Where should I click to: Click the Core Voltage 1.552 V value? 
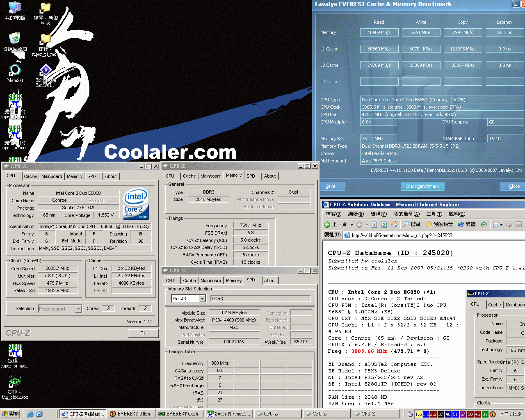(106, 215)
